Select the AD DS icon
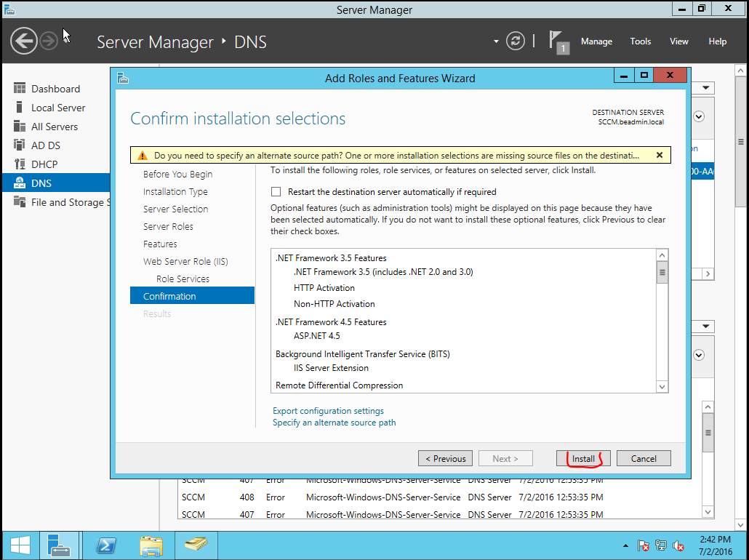Screen dimensions: 749x560 tap(20, 145)
